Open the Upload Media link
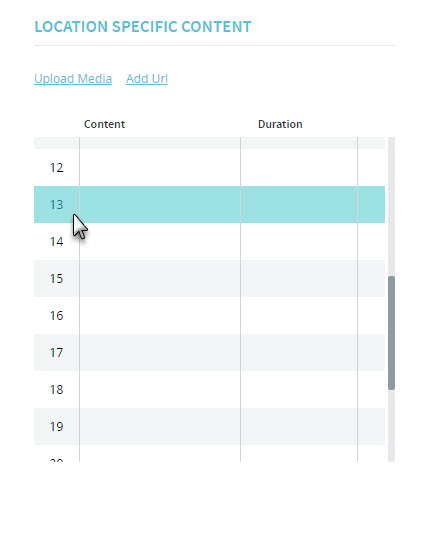This screenshot has width=423, height=546. (73, 79)
